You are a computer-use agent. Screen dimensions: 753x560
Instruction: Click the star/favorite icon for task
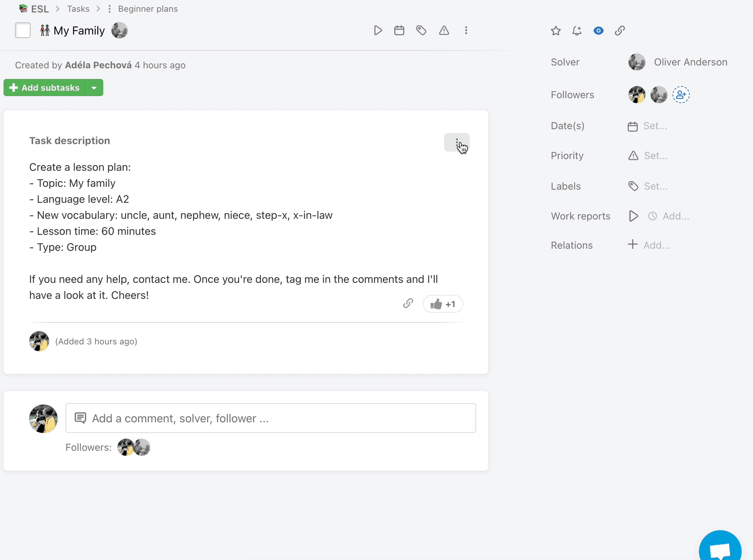point(555,31)
